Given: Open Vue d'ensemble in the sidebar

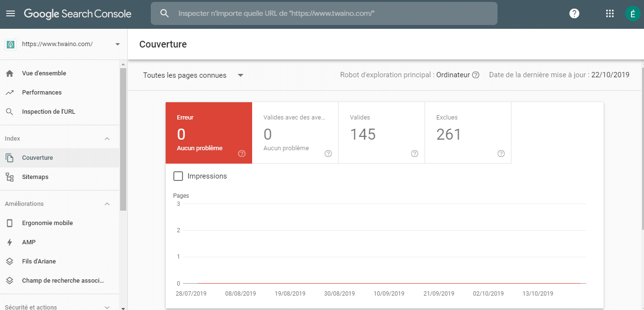Looking at the screenshot, I should pos(60,73).
